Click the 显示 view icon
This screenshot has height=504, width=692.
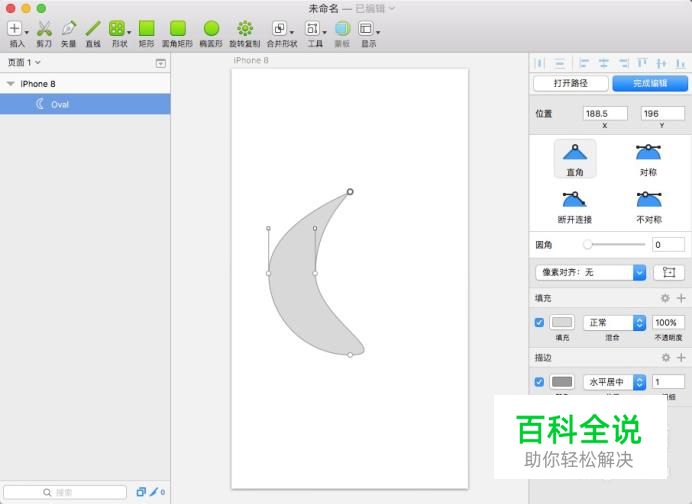[x=366, y=29]
